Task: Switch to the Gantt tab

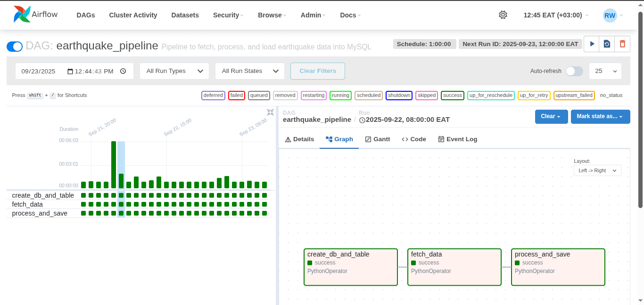Action: pos(377,139)
